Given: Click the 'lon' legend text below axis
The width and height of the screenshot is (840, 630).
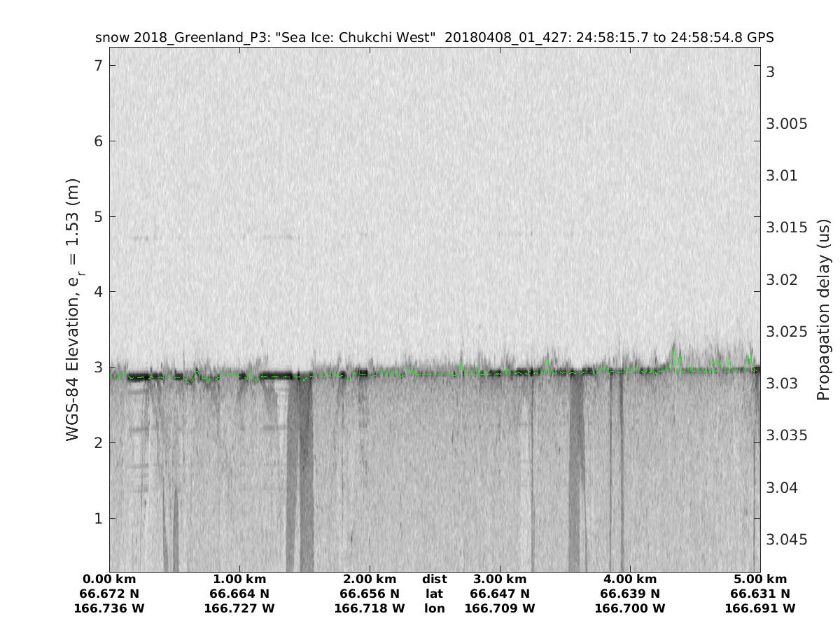Looking at the screenshot, I should click(x=435, y=609).
